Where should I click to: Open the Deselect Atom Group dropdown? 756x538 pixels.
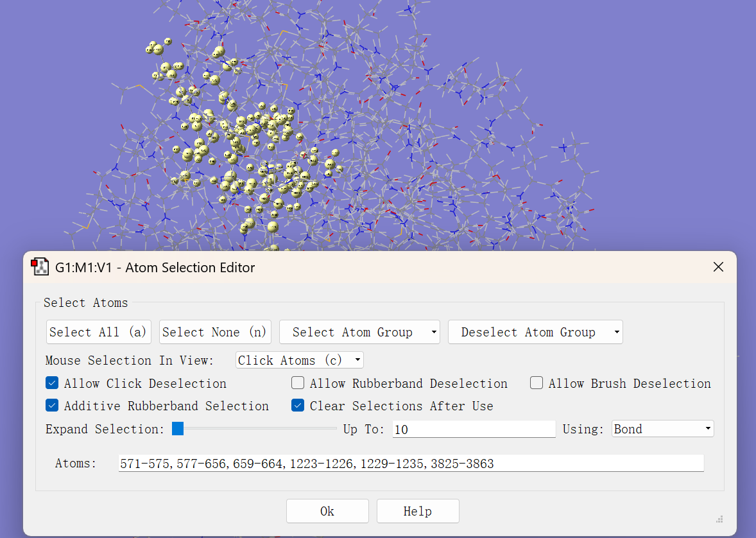click(535, 332)
